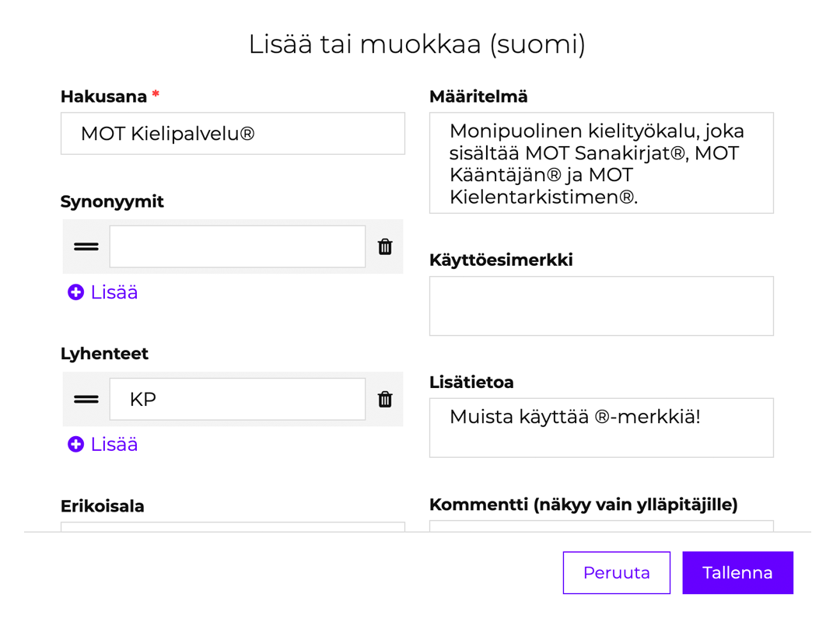Click into the empty synonym input field
Image resolution: width=840 pixels, height=622 pixels.
[238, 246]
